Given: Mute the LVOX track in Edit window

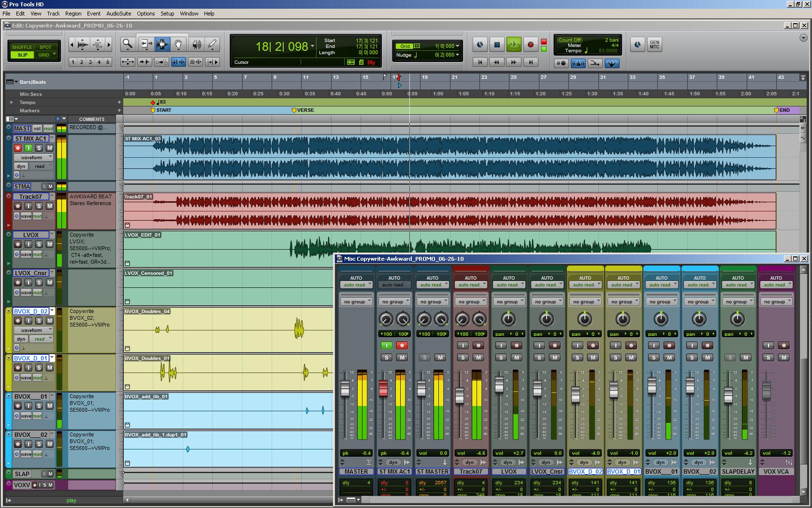Looking at the screenshot, I should tap(50, 244).
